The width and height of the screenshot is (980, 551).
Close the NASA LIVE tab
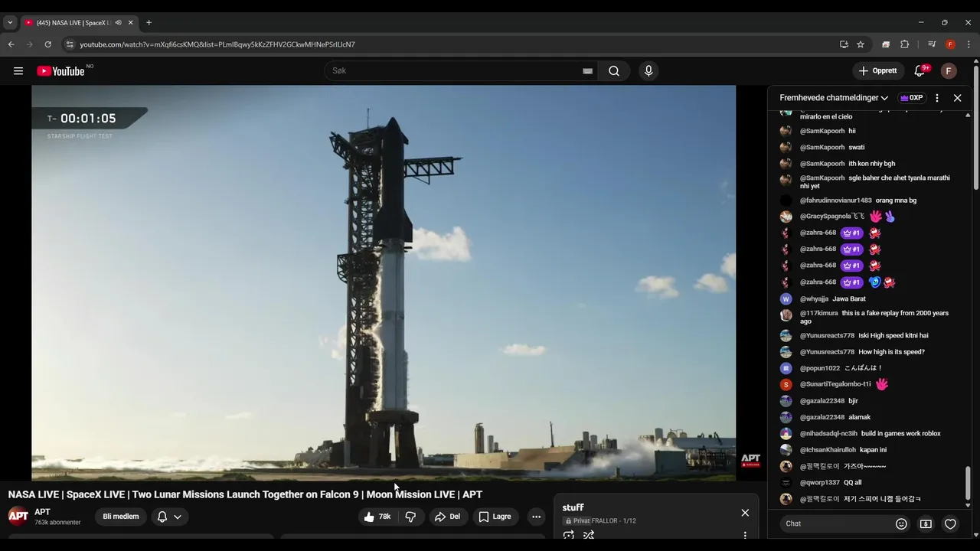click(x=130, y=22)
